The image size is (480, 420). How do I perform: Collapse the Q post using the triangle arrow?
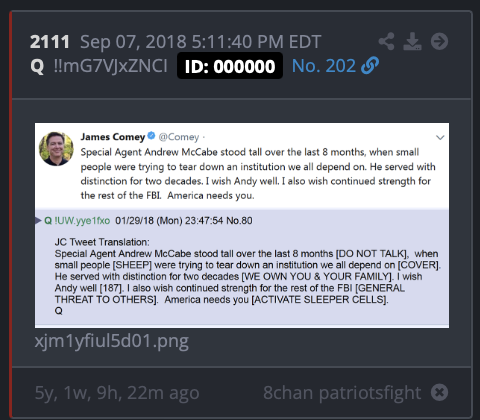38,220
